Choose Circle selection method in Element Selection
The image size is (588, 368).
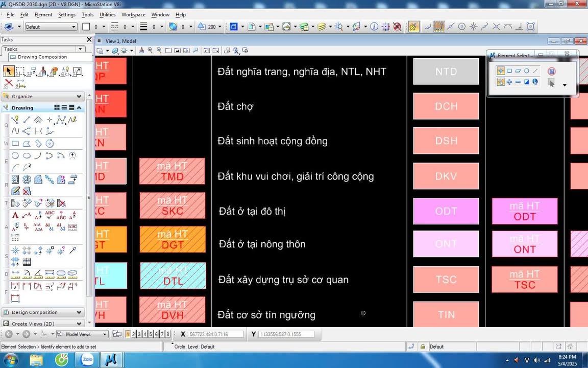(526, 71)
